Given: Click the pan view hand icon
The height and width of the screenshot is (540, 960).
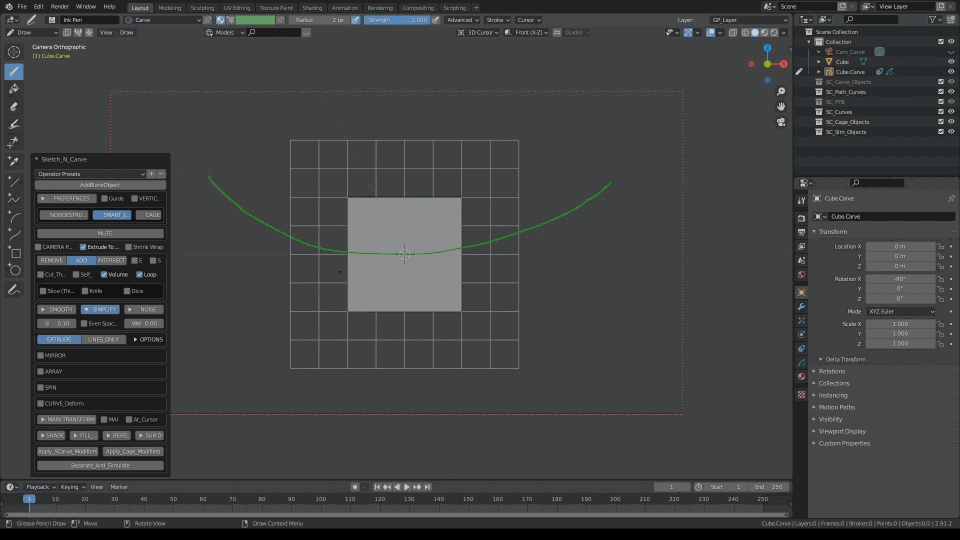Looking at the screenshot, I should (x=781, y=106).
